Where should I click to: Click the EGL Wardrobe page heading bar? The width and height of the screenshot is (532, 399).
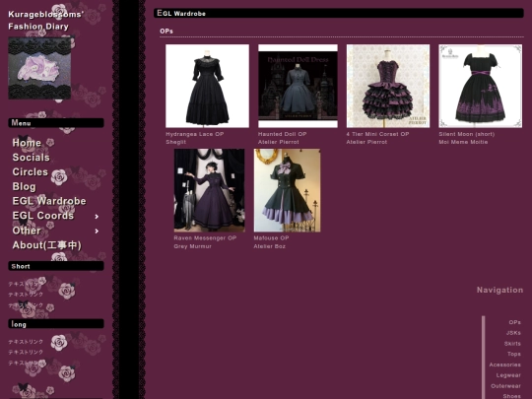point(339,13)
